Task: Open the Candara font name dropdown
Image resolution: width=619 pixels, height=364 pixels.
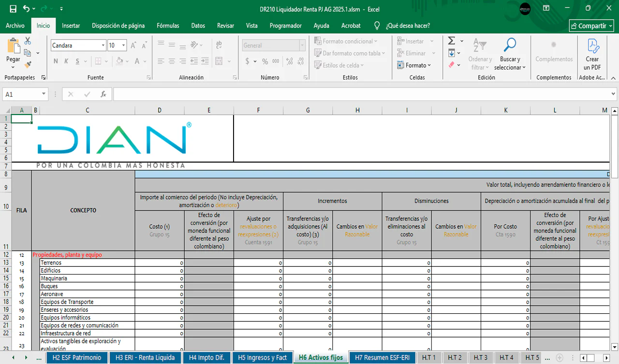Action: click(x=103, y=45)
